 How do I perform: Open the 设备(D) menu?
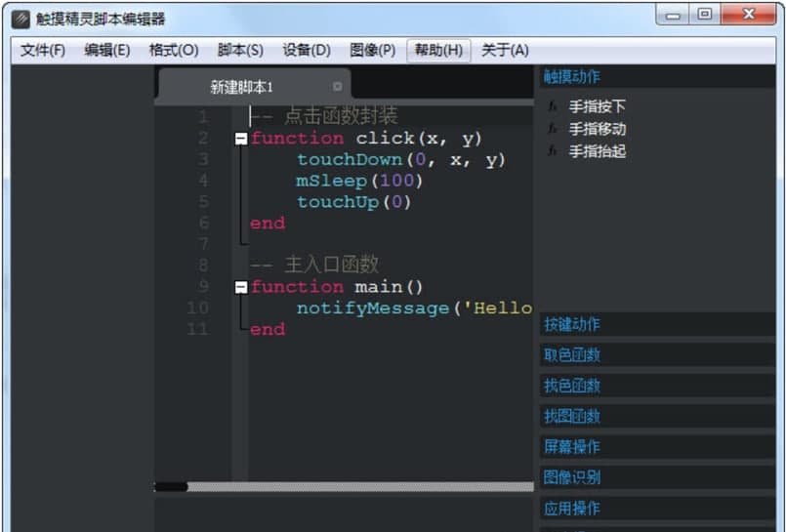tap(307, 51)
